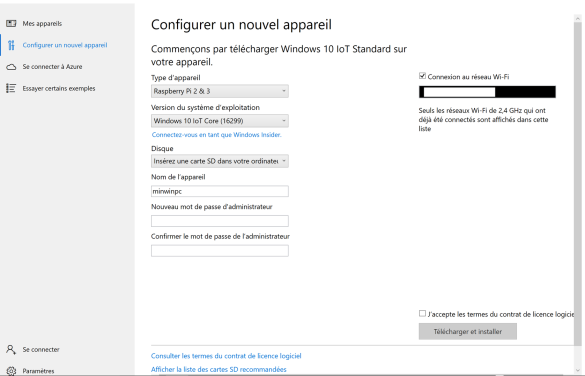Select the redacted Wi-Fi network entry

click(x=487, y=92)
